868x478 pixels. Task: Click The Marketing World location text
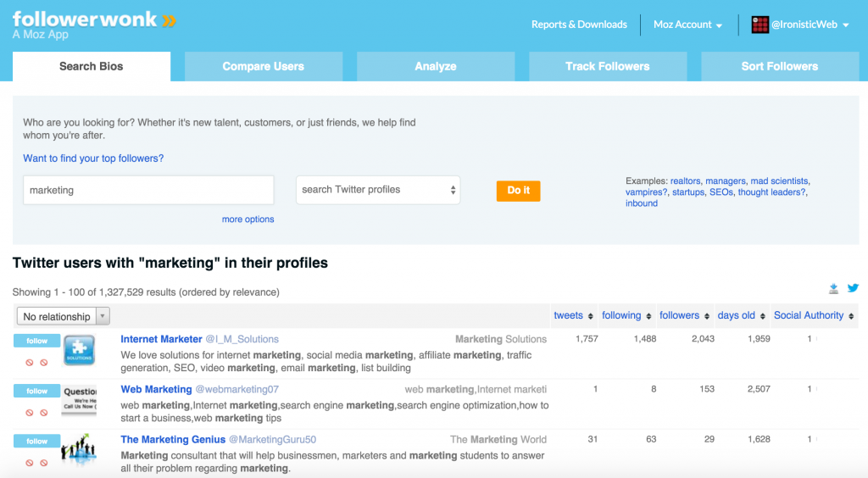(x=498, y=439)
